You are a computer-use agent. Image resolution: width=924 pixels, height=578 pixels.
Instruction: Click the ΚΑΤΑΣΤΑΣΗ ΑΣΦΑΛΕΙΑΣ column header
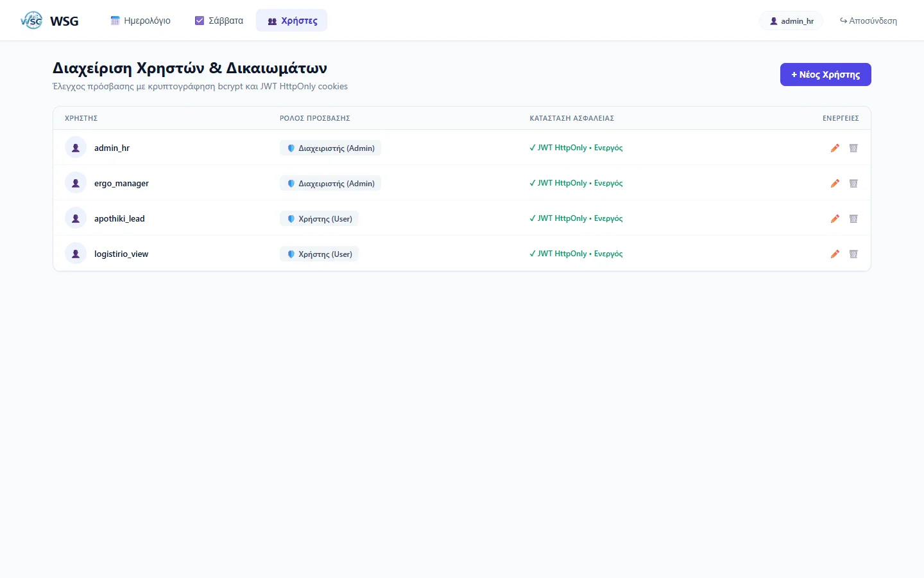click(x=572, y=118)
